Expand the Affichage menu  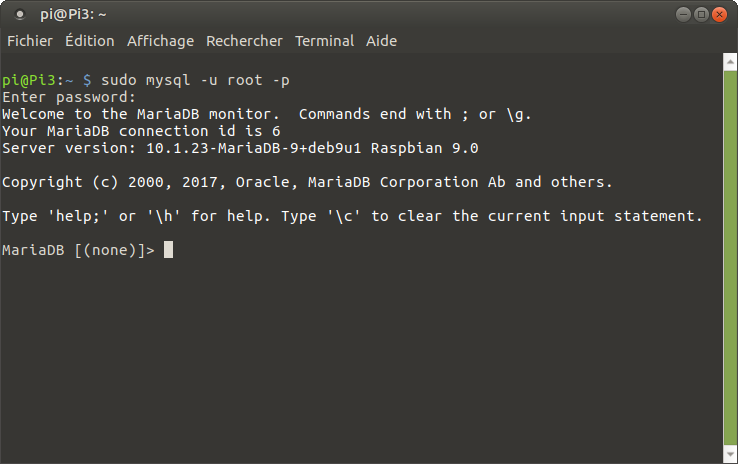pos(160,41)
